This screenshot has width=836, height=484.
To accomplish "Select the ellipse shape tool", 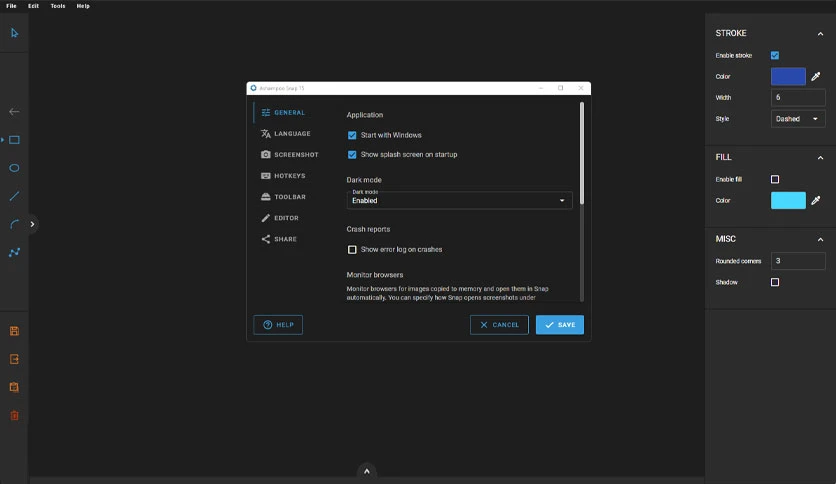I will click(14, 168).
